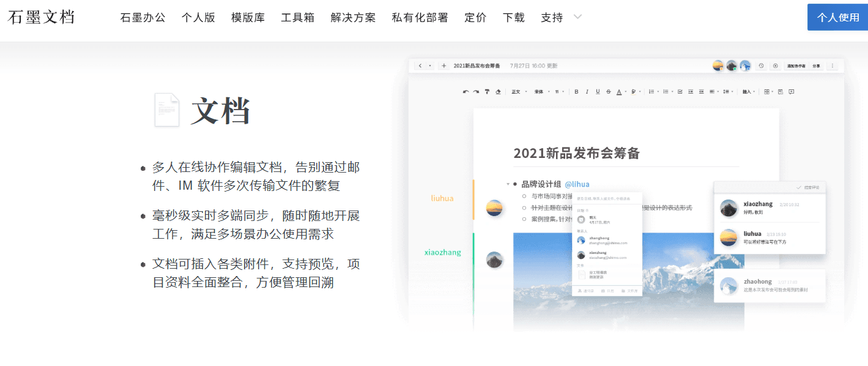Click the bulleted list icon

666,92
